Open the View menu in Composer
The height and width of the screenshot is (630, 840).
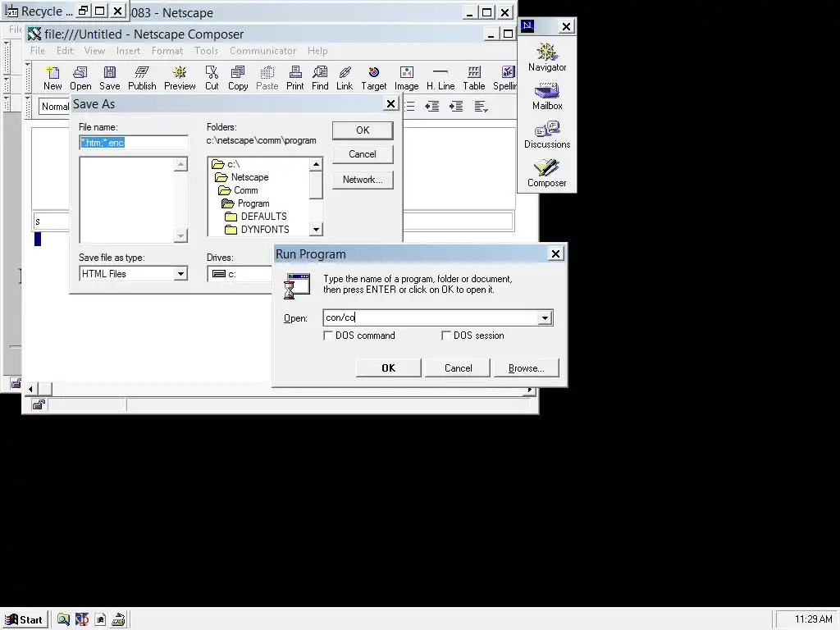(x=94, y=51)
